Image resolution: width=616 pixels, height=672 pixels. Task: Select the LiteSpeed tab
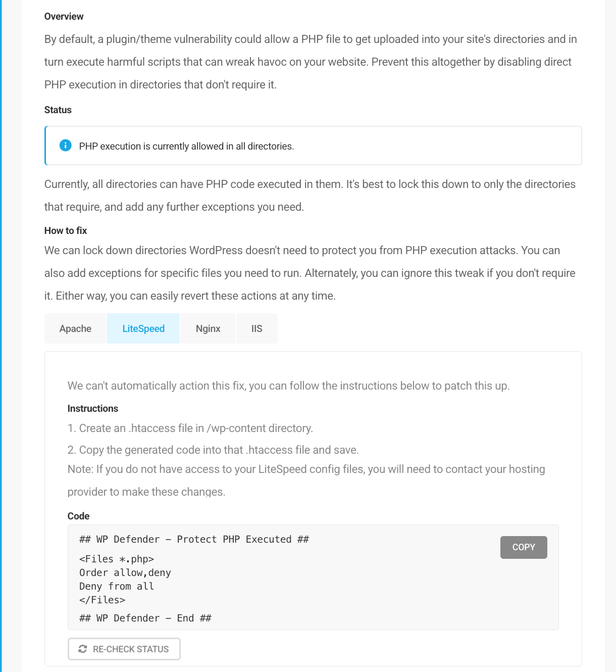(143, 328)
